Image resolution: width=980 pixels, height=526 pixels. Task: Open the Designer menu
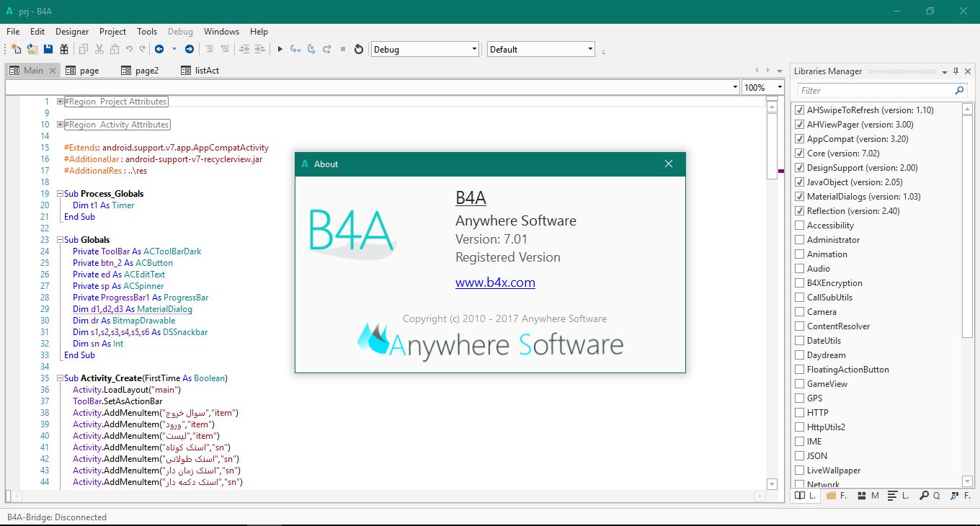coord(72,32)
